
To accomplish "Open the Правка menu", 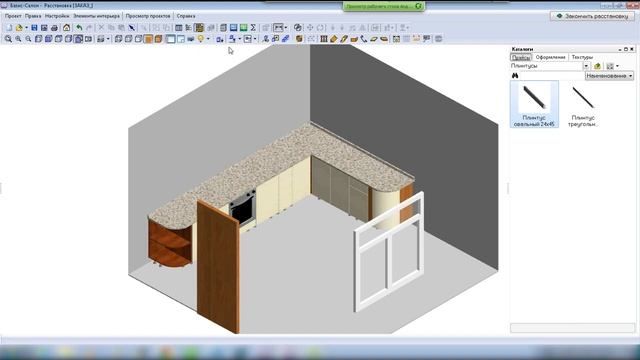I will coord(33,16).
